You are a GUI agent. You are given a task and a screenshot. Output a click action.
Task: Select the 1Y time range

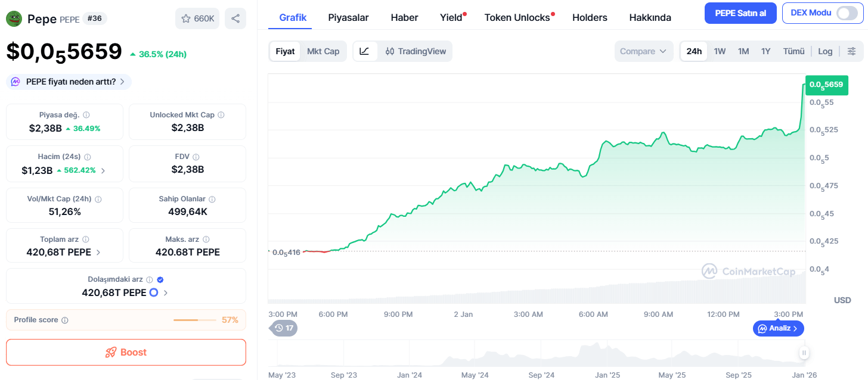click(x=766, y=51)
